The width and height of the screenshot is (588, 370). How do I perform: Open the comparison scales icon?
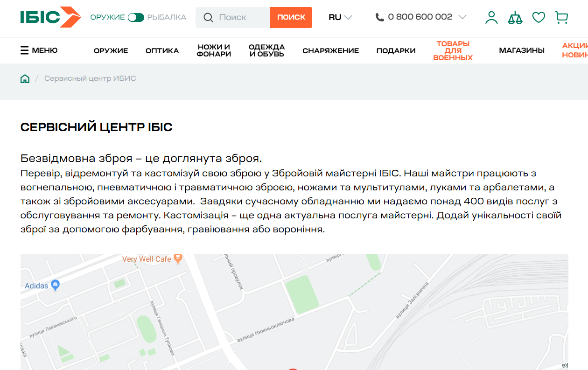tap(515, 17)
